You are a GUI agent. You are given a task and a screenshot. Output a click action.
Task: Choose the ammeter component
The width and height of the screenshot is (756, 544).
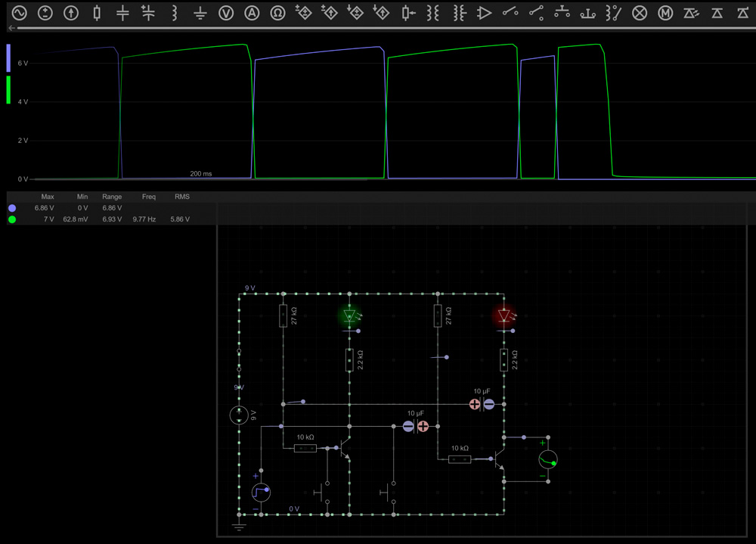click(x=252, y=13)
